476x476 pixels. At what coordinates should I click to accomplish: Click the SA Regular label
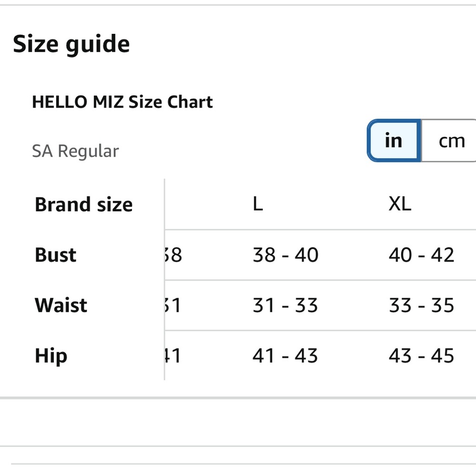75,151
